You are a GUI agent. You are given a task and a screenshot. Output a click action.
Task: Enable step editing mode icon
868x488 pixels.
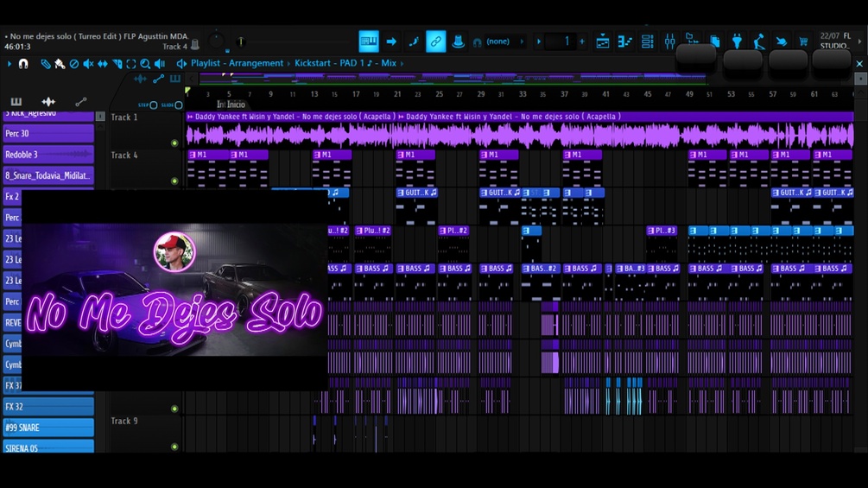pos(414,41)
